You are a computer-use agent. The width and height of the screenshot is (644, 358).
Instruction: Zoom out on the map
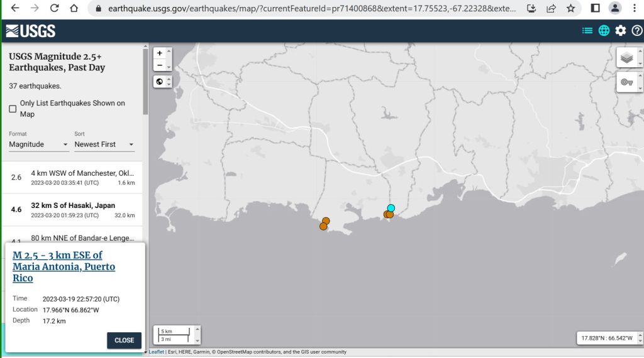coord(160,65)
